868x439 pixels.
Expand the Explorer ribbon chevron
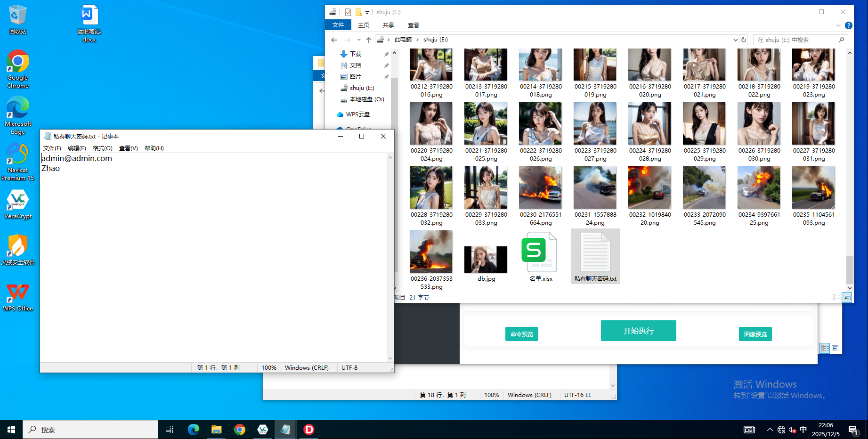click(838, 25)
